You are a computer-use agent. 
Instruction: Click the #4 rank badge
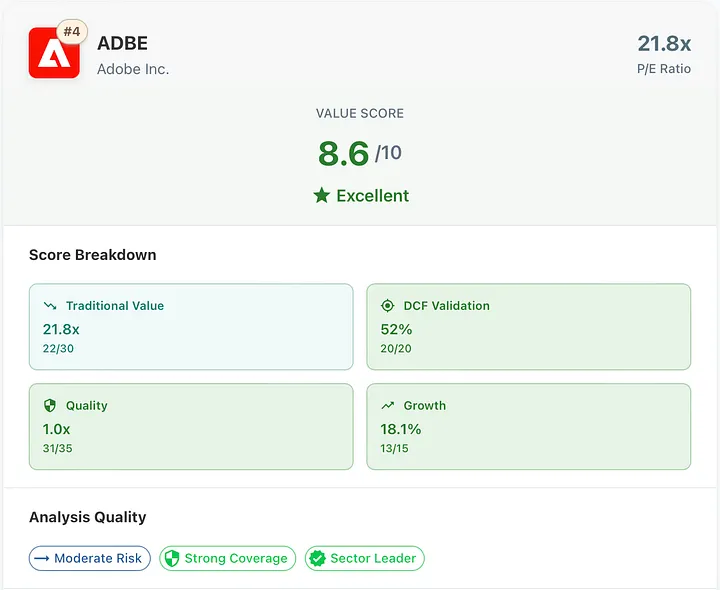click(x=72, y=32)
